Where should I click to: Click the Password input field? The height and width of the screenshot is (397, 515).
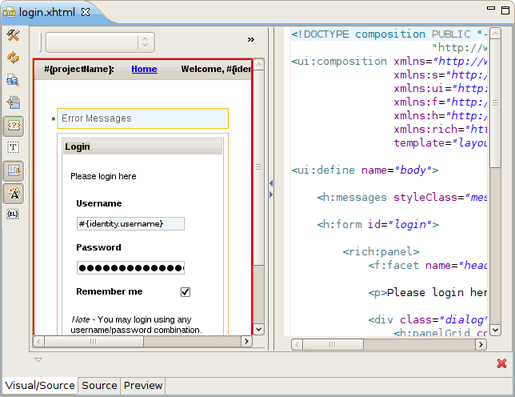(x=131, y=268)
